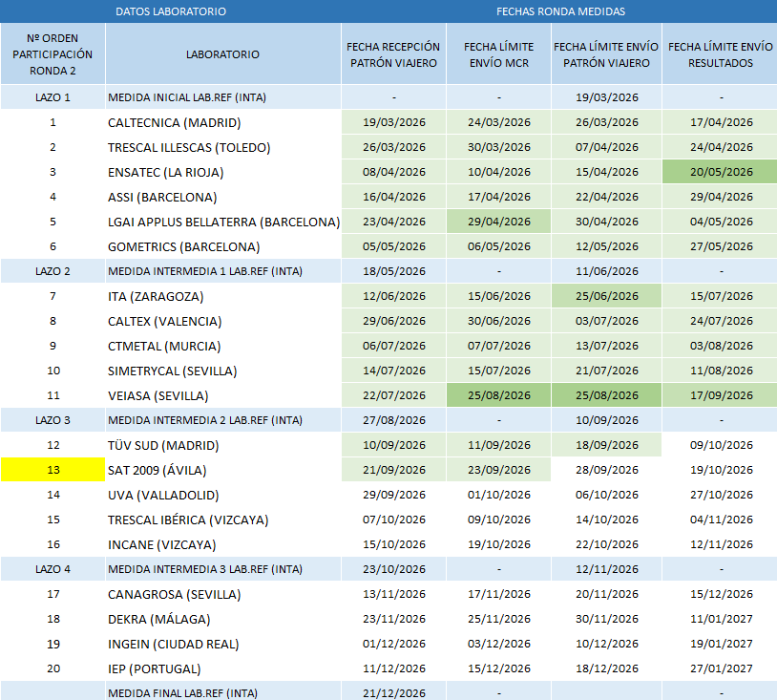Select the INCANE (VIZCAYA) cell
This screenshot has height=700, width=777.
(x=223, y=543)
